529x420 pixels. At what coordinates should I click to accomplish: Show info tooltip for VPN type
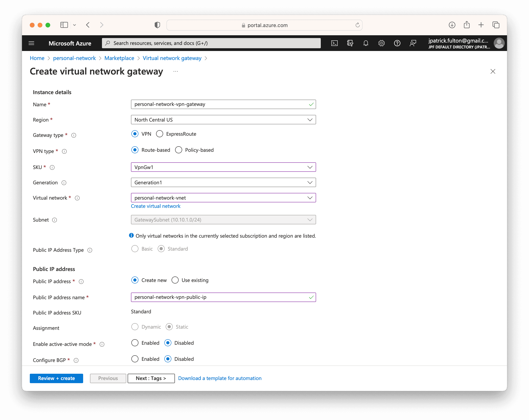click(64, 151)
